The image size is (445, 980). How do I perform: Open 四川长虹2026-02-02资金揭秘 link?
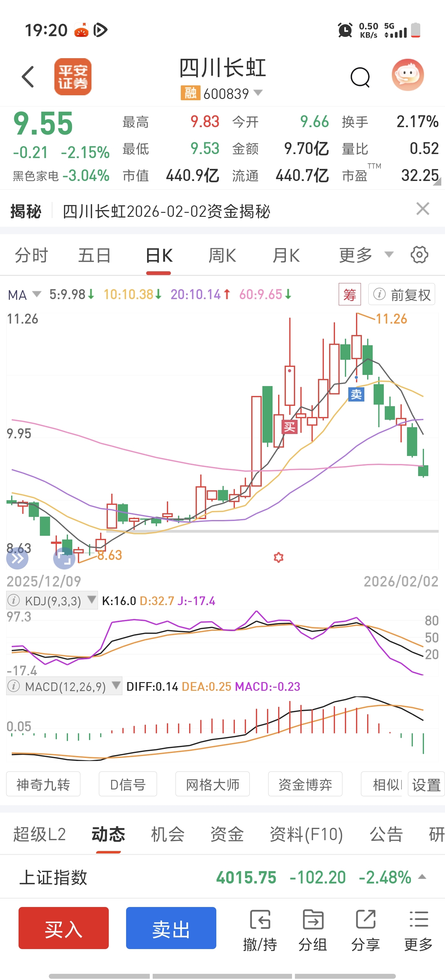point(167,212)
